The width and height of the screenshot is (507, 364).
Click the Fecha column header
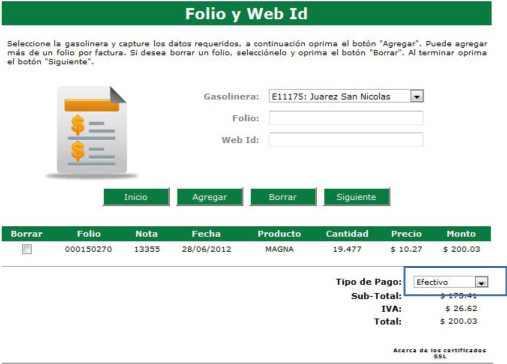(206, 234)
